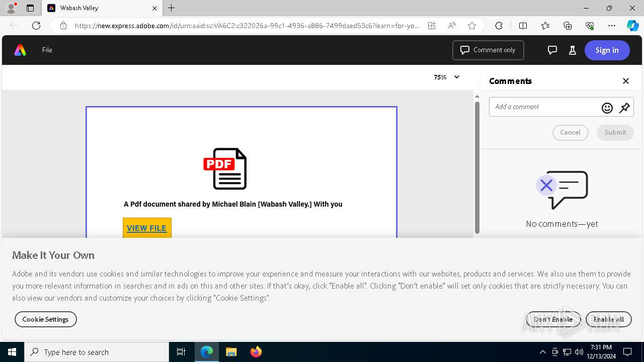This screenshot has height=362, width=644.
Task: Click the address bar URL
Action: (247, 26)
